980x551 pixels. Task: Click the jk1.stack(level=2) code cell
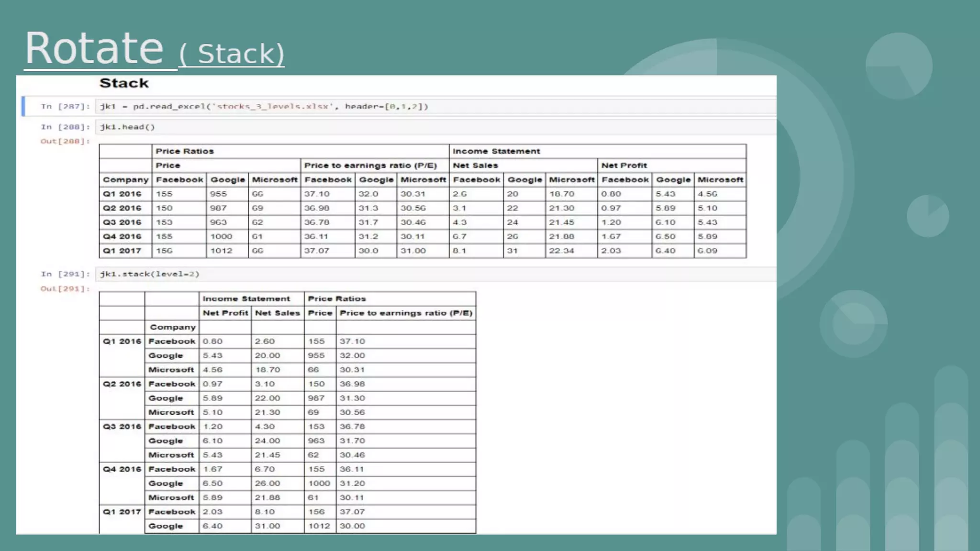(149, 274)
